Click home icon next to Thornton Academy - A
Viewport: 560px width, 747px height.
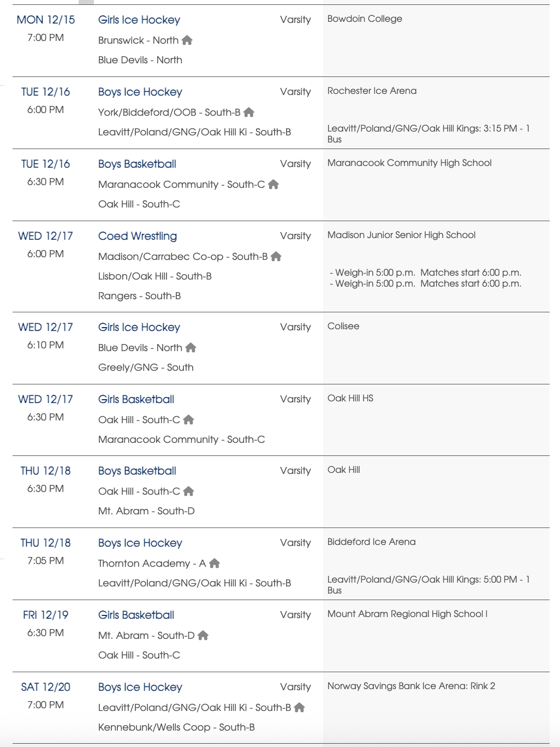click(215, 564)
